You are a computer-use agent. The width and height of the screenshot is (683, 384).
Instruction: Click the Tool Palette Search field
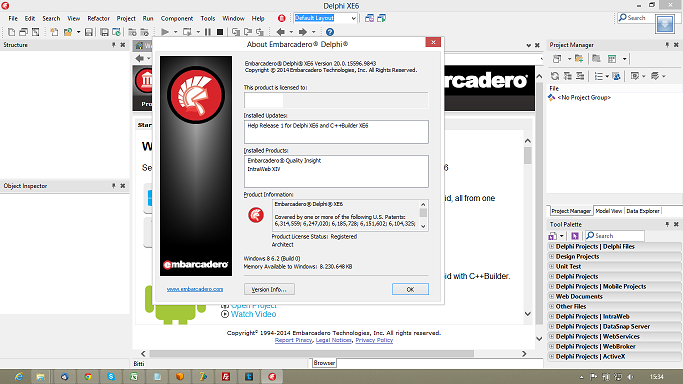614,236
